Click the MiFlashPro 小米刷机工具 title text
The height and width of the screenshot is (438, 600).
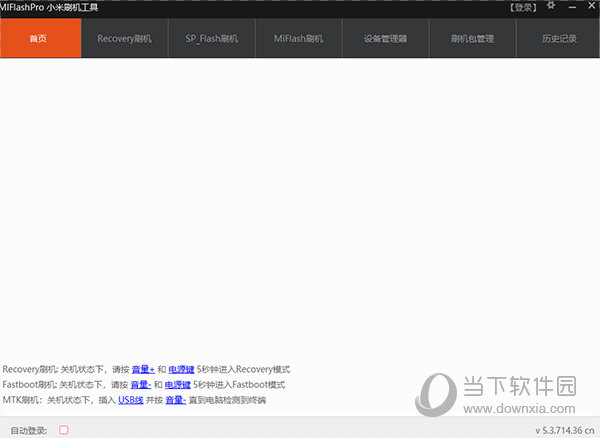[x=49, y=8]
